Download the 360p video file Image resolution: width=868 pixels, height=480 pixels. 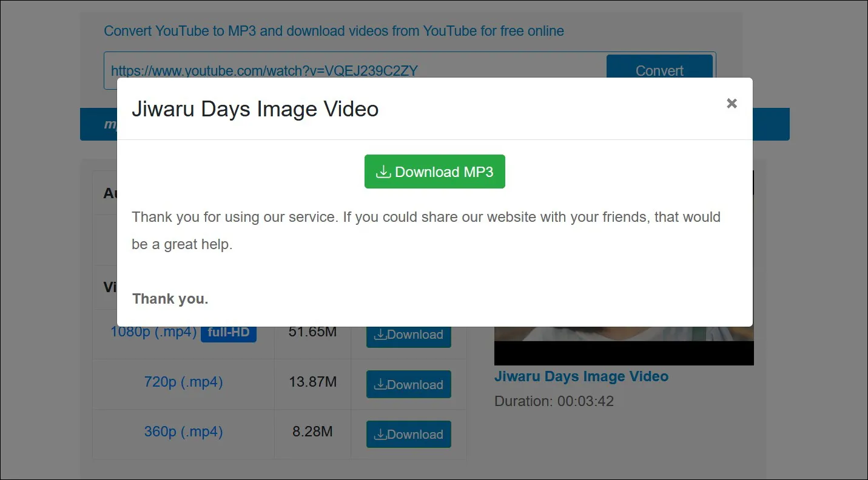[x=408, y=434]
